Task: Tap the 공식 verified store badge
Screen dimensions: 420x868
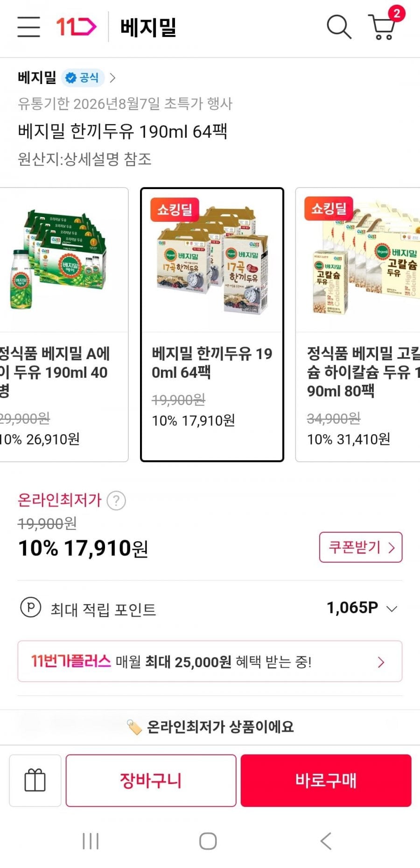Action: (x=82, y=78)
